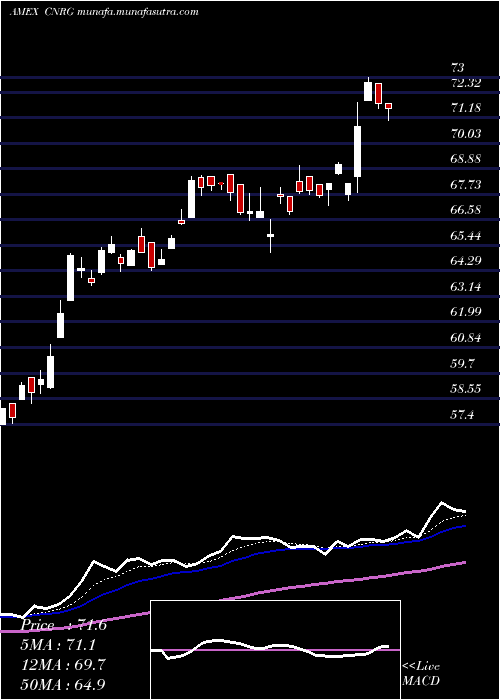
Task: Click the 73 price axis label
Action: pyautogui.click(x=458, y=68)
